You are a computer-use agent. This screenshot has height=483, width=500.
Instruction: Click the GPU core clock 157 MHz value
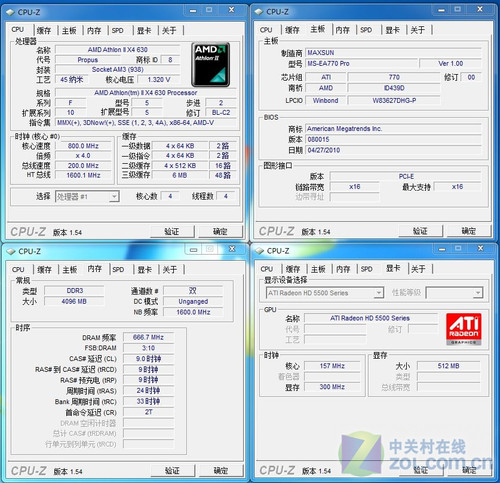[332, 366]
